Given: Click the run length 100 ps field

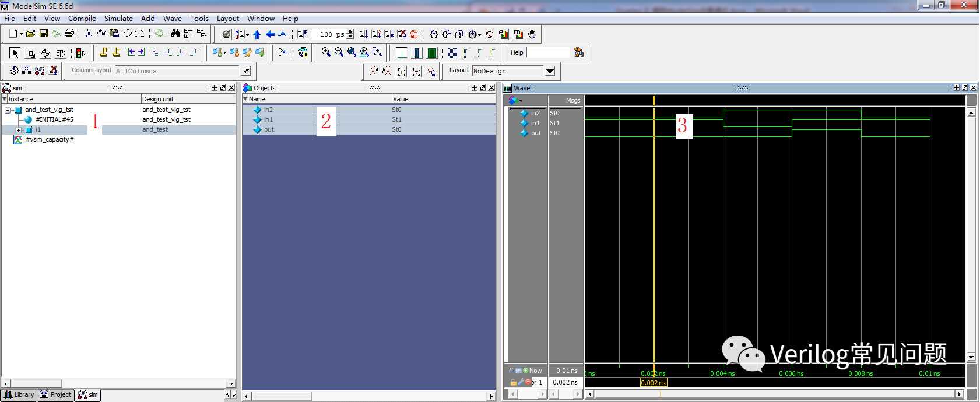Looking at the screenshot, I should tap(329, 34).
